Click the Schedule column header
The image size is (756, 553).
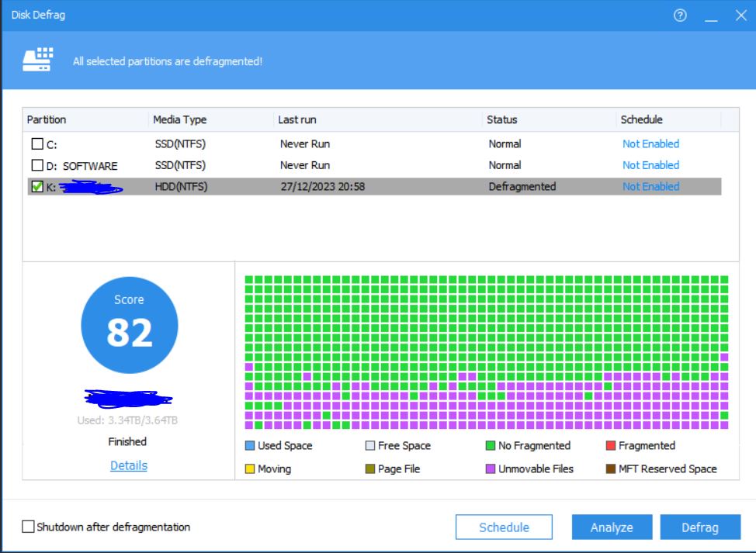pos(669,119)
